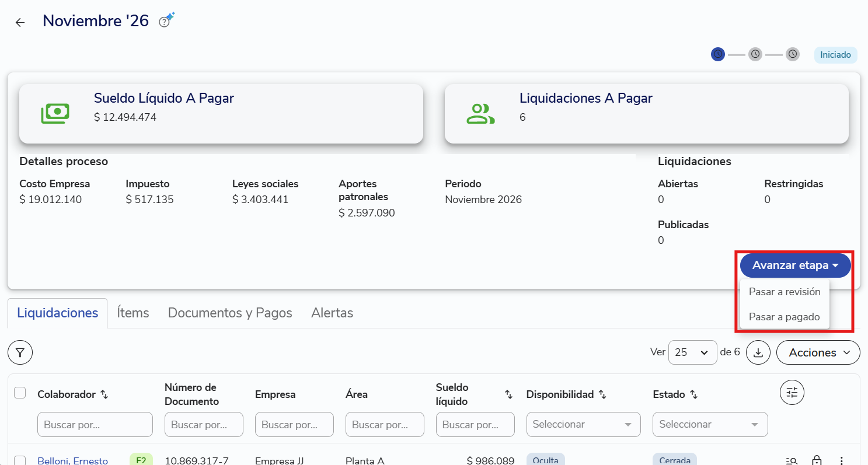Choose Pasar a pagado from the menu
The width and height of the screenshot is (868, 465).
click(x=785, y=317)
